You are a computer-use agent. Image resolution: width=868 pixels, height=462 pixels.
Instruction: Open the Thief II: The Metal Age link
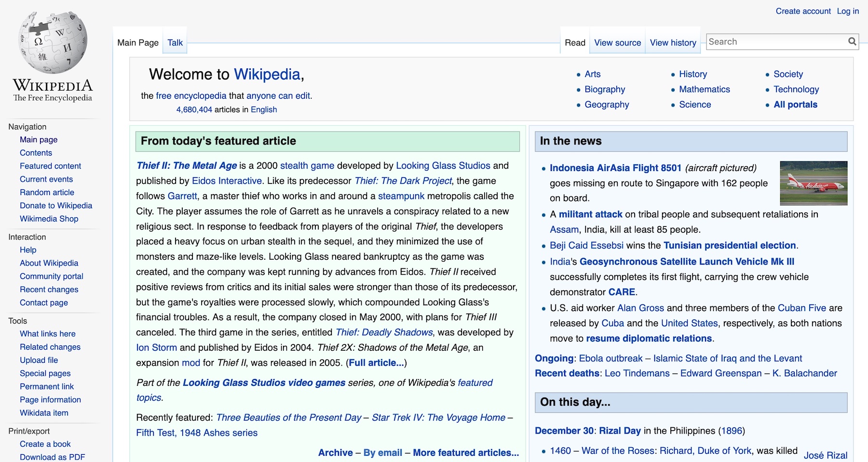click(187, 166)
